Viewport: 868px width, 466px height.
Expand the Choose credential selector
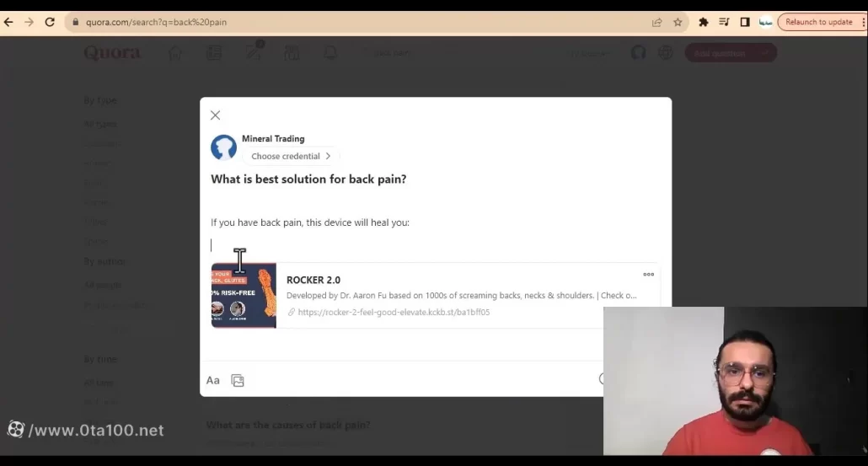291,156
